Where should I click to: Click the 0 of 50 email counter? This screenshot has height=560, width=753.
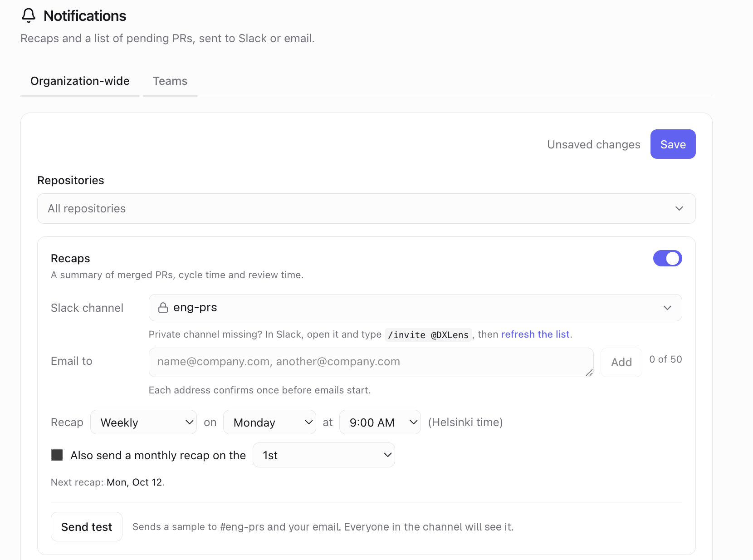point(665,359)
